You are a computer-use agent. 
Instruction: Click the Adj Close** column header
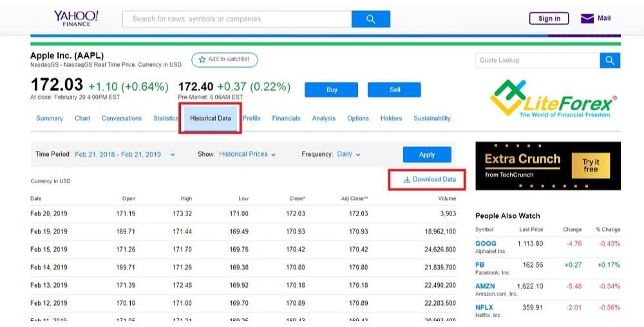354,199
